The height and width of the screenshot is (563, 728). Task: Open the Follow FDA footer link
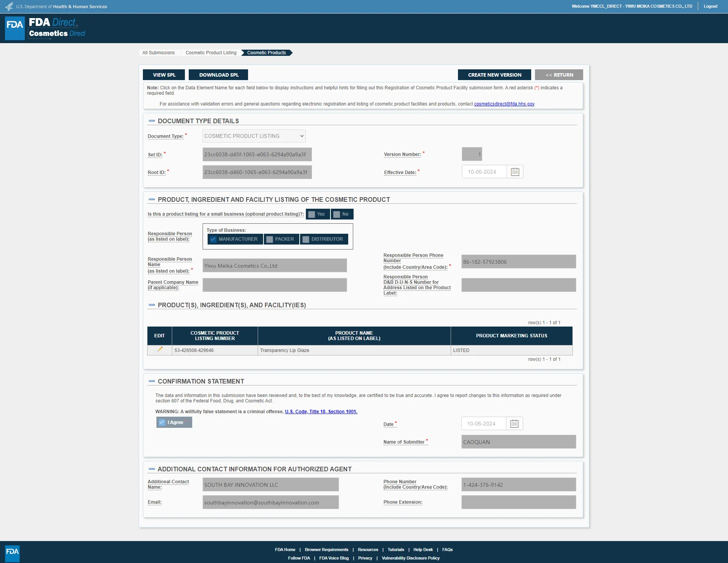click(299, 558)
